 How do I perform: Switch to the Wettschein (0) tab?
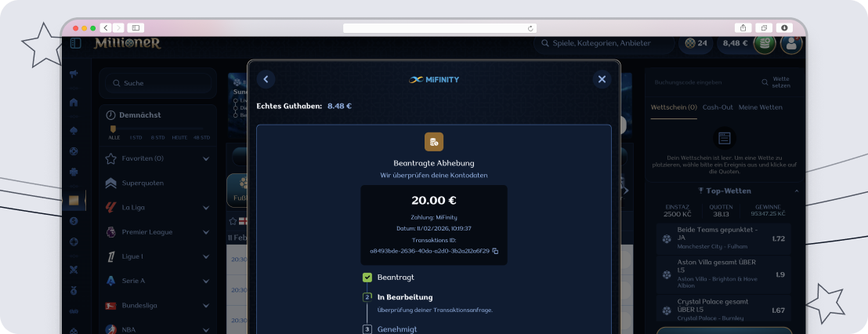click(674, 107)
